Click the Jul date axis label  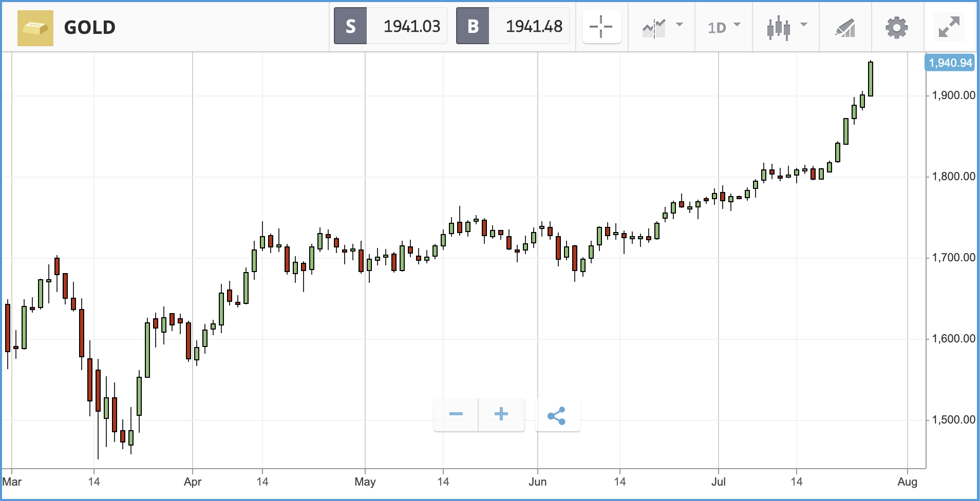(x=719, y=482)
